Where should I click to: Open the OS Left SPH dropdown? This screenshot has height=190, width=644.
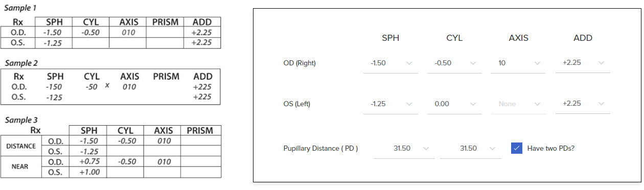pos(390,104)
